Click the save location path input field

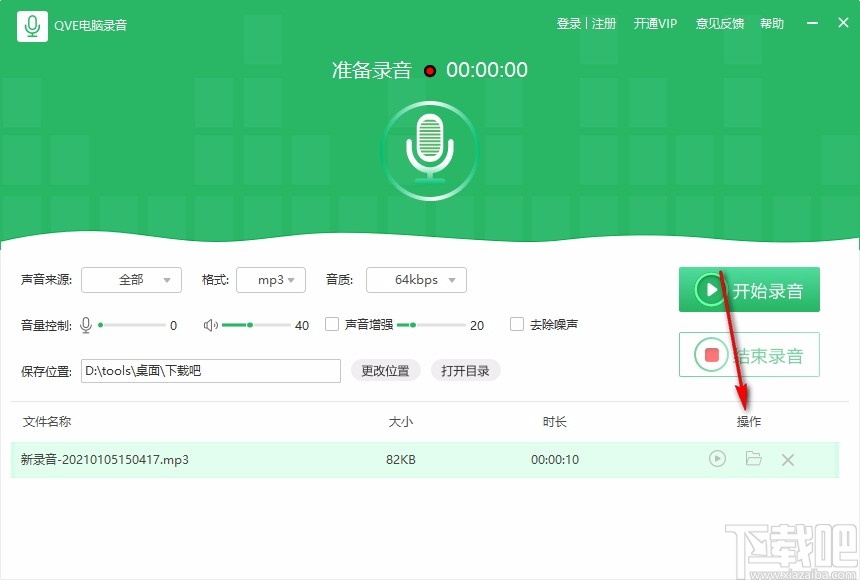(x=210, y=370)
